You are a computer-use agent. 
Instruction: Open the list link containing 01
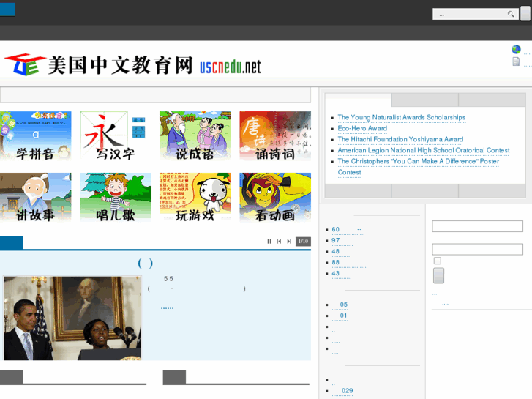pos(340,316)
